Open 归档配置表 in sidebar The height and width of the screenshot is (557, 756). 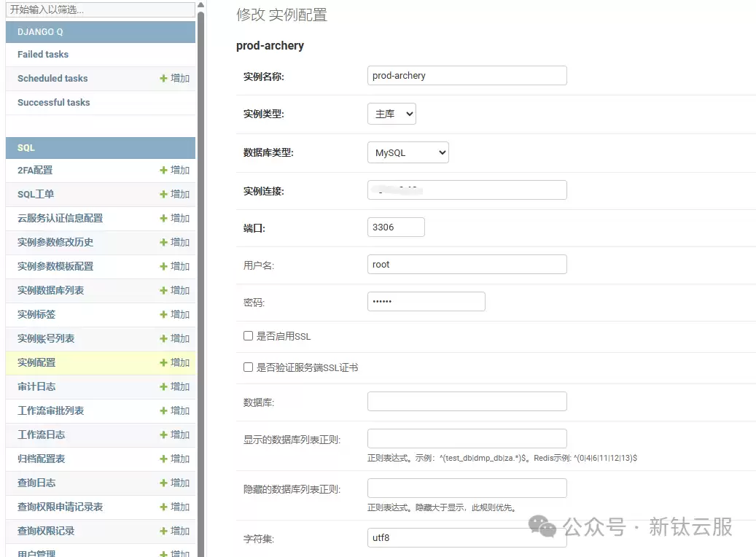click(42, 459)
